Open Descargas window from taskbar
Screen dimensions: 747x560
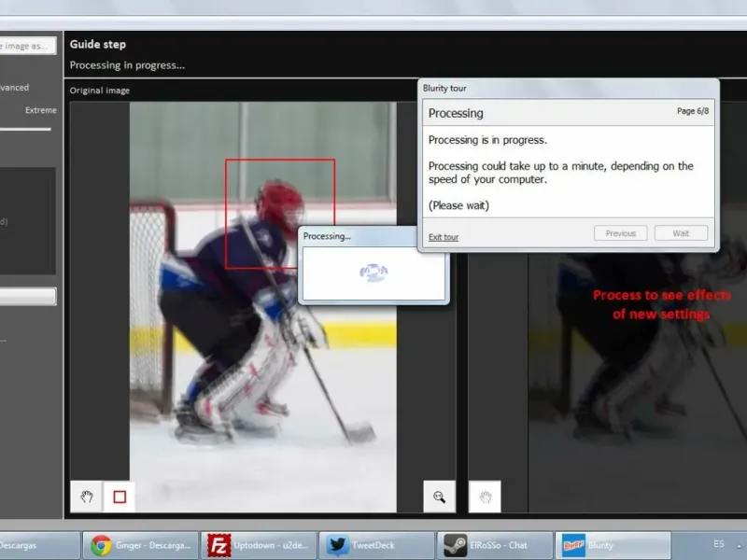pos(39,545)
